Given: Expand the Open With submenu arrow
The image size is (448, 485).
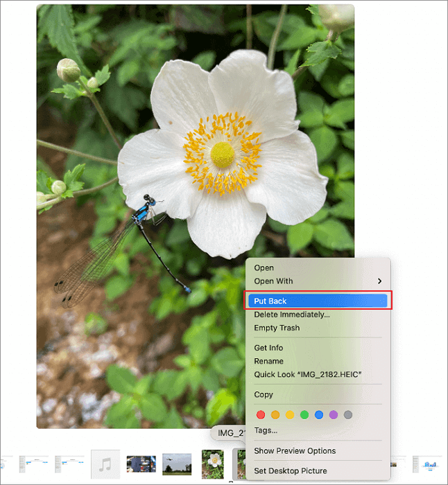Looking at the screenshot, I should [x=379, y=281].
